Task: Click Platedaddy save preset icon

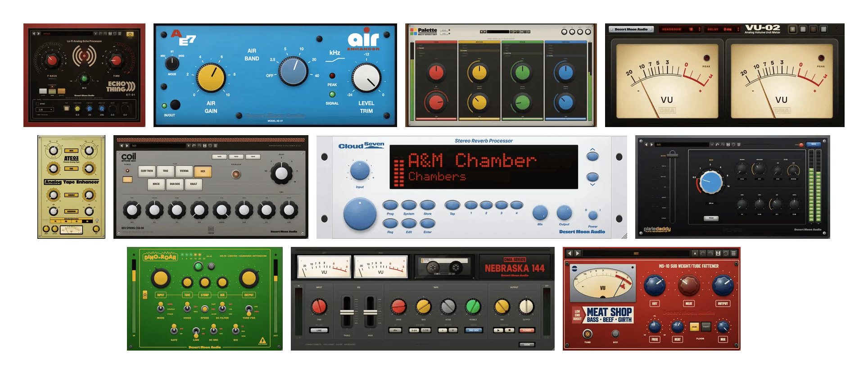Action: coord(728,145)
